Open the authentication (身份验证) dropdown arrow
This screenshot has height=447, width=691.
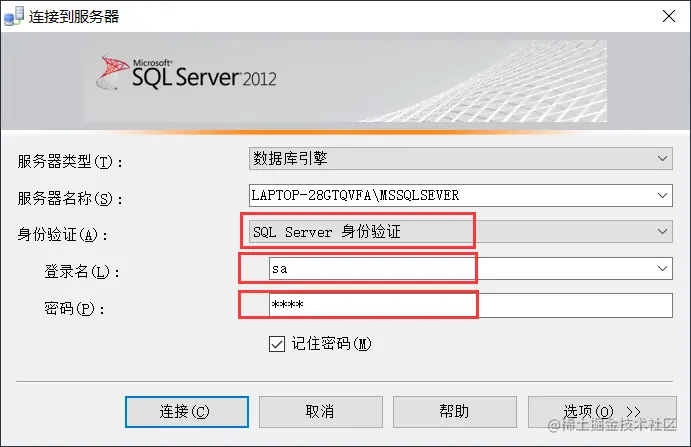click(x=662, y=231)
